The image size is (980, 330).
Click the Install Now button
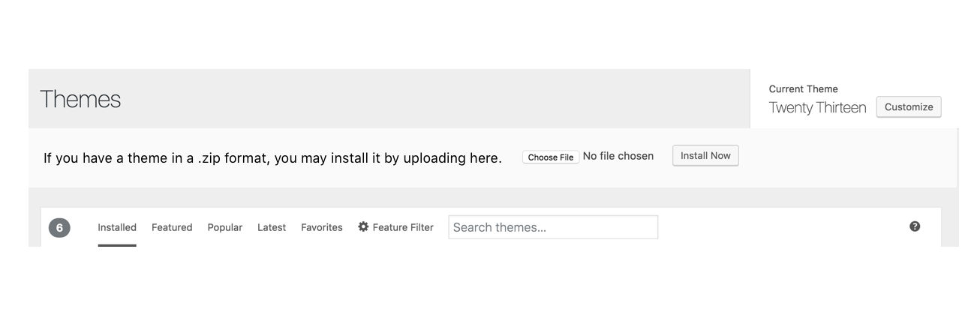[x=705, y=156]
